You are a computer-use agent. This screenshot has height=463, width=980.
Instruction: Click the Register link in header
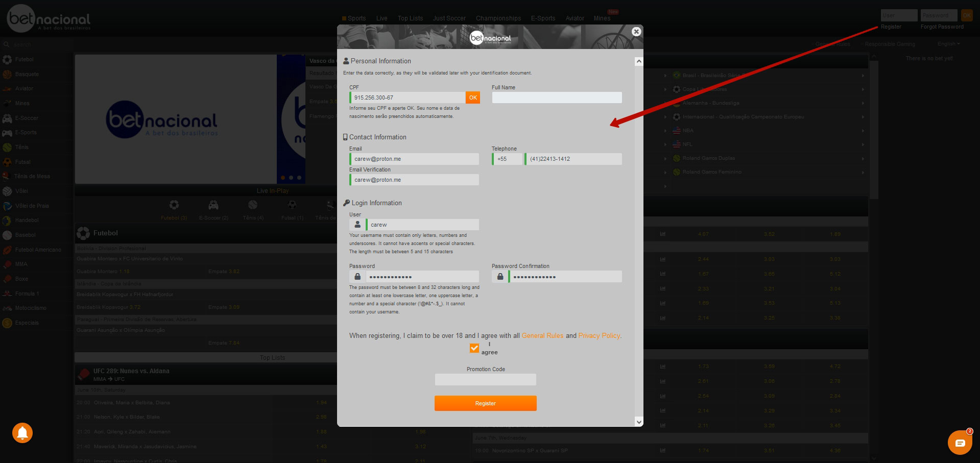[891, 27]
